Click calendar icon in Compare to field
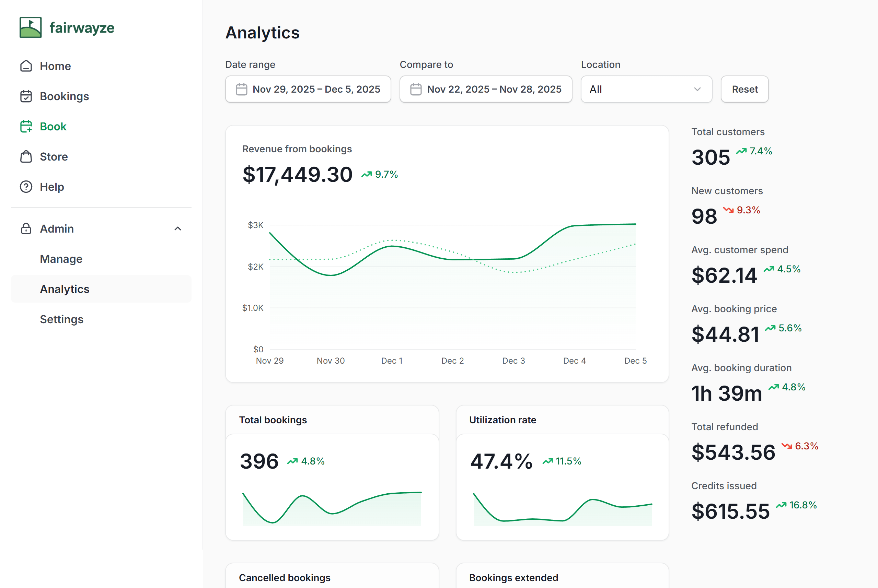Screen dimensions: 878x588 coord(416,89)
